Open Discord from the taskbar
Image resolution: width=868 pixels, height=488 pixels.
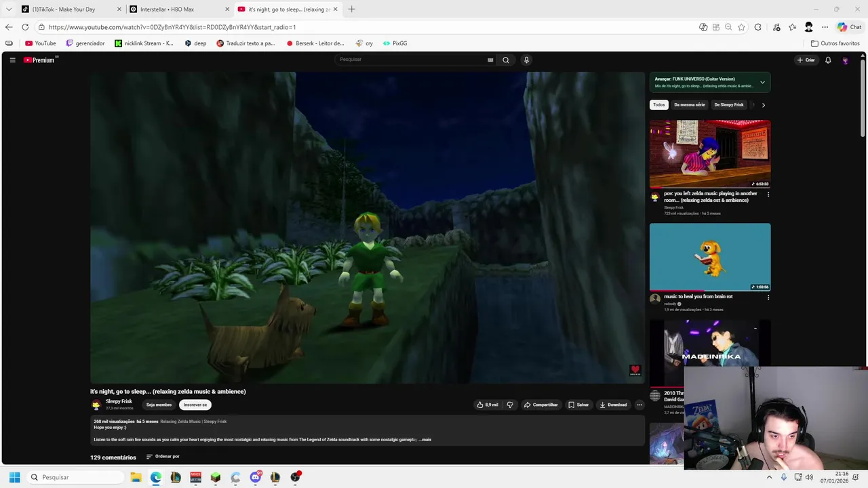pos(256,477)
